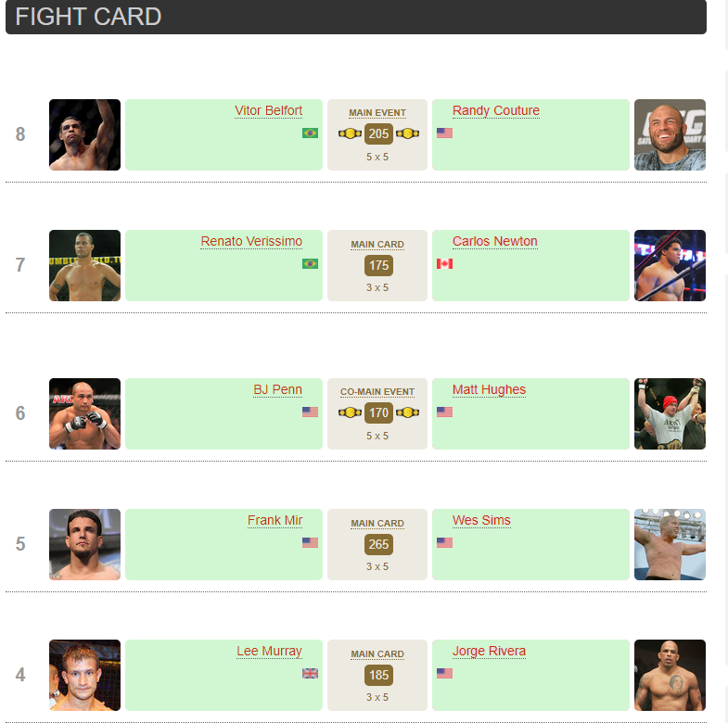Click Vitor Belfort fighter photo

pyautogui.click(x=84, y=135)
